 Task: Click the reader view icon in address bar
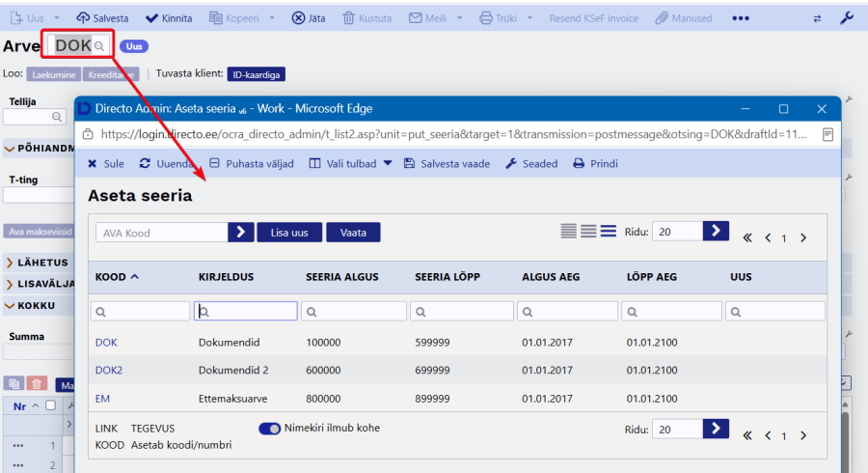click(827, 134)
